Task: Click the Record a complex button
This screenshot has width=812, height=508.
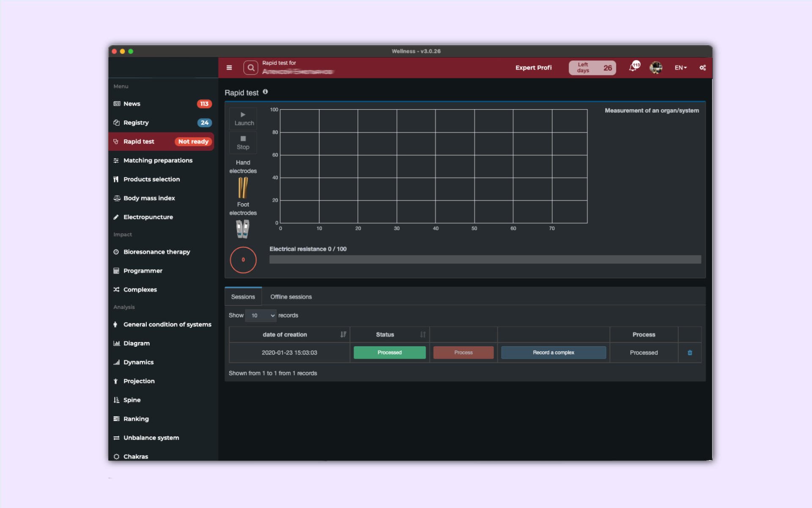Action: pos(554,353)
